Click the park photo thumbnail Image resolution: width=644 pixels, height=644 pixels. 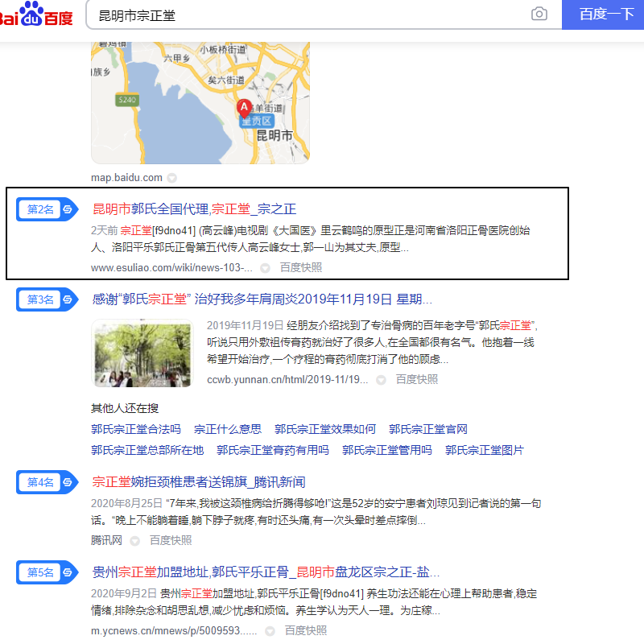[x=142, y=353]
